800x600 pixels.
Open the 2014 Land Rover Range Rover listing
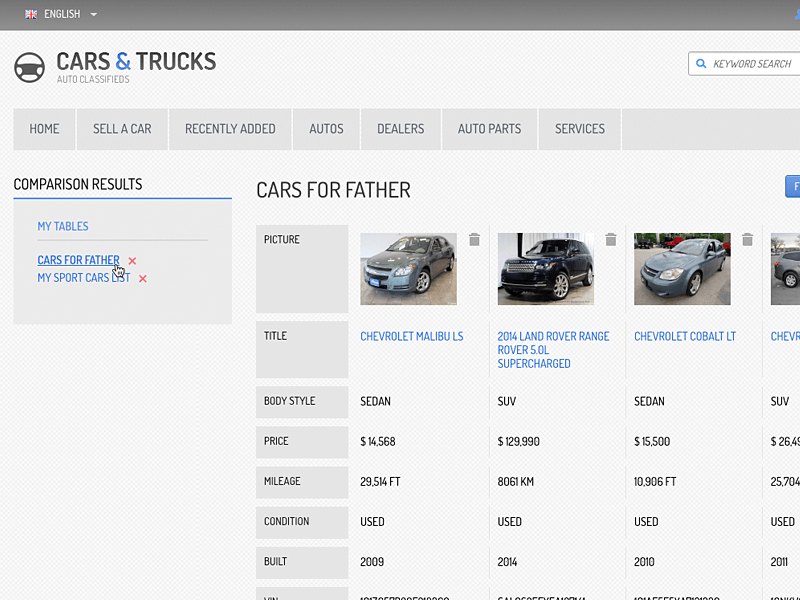pos(554,350)
